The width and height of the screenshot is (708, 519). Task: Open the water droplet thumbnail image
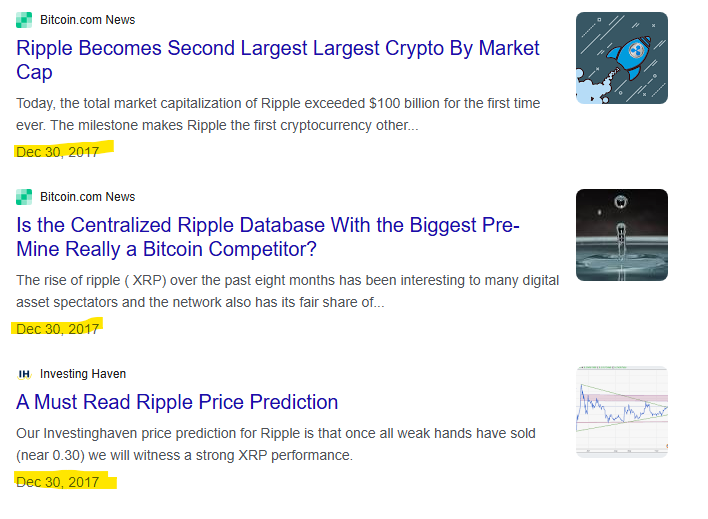coord(622,235)
